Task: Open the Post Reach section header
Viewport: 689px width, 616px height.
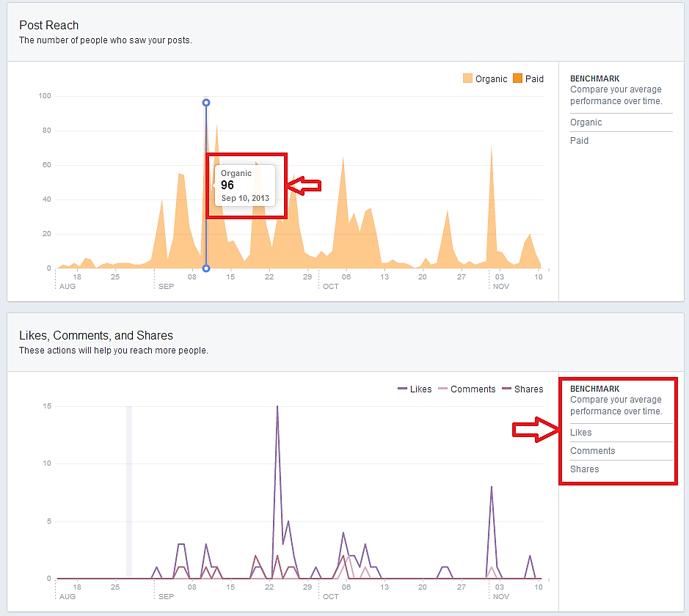Action: (x=48, y=24)
